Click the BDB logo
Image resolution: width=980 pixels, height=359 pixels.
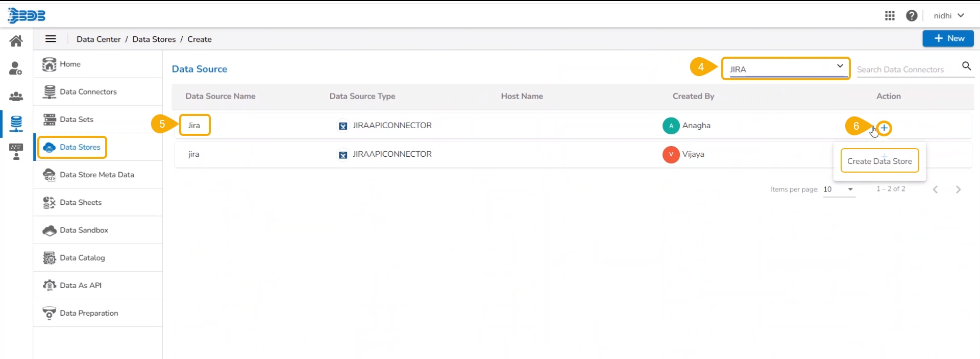(27, 15)
